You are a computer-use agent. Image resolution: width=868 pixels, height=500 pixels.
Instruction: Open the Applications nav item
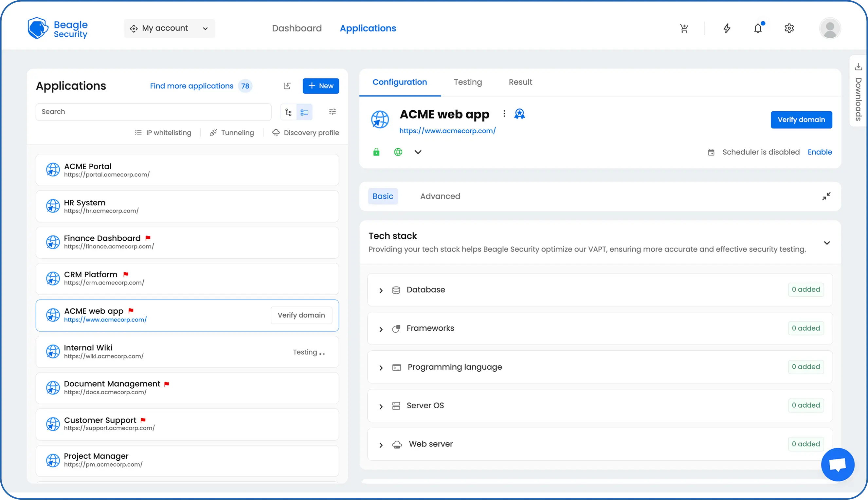368,28
